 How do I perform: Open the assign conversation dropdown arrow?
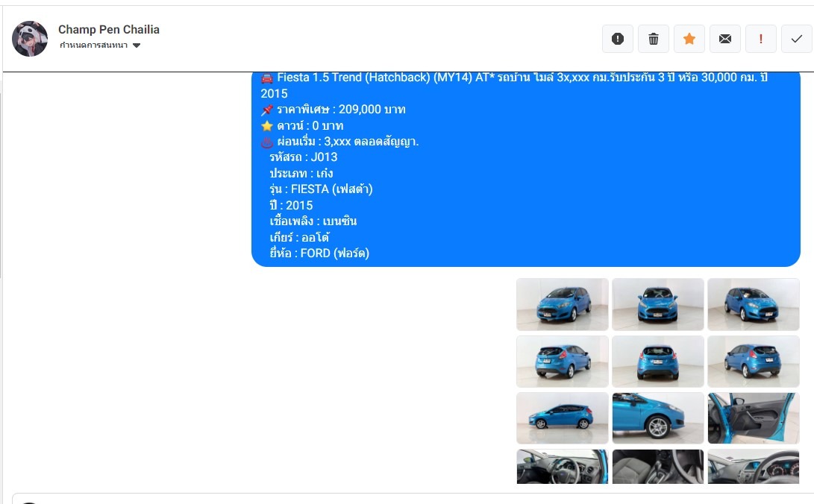click(x=137, y=45)
